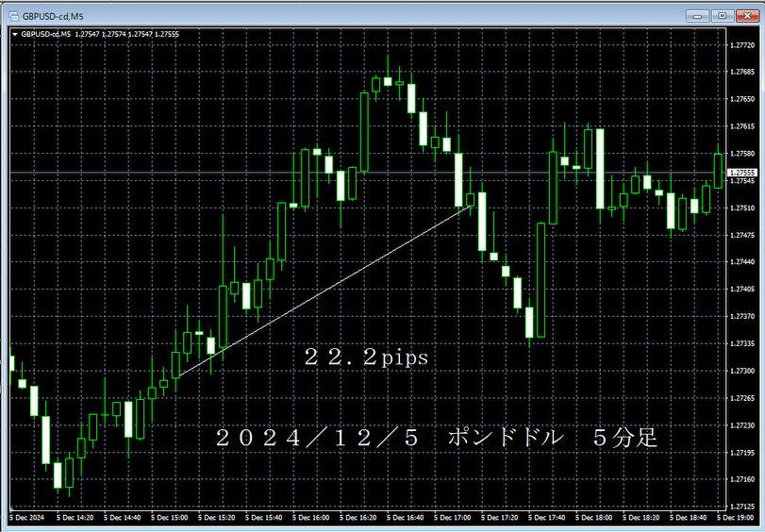Screen dimensions: 765x532
Task: Click the 1.27720 price axis label
Action: tap(741, 45)
